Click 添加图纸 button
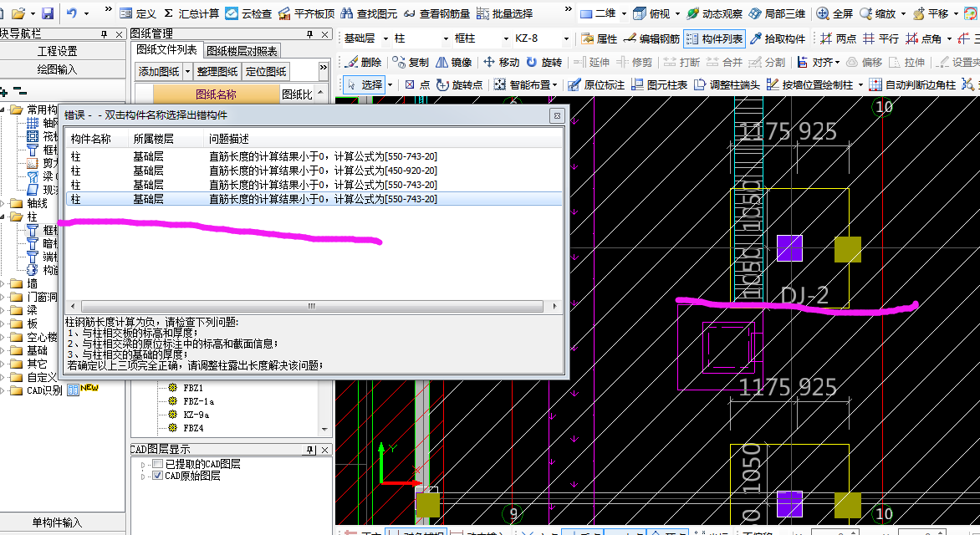 point(159,71)
